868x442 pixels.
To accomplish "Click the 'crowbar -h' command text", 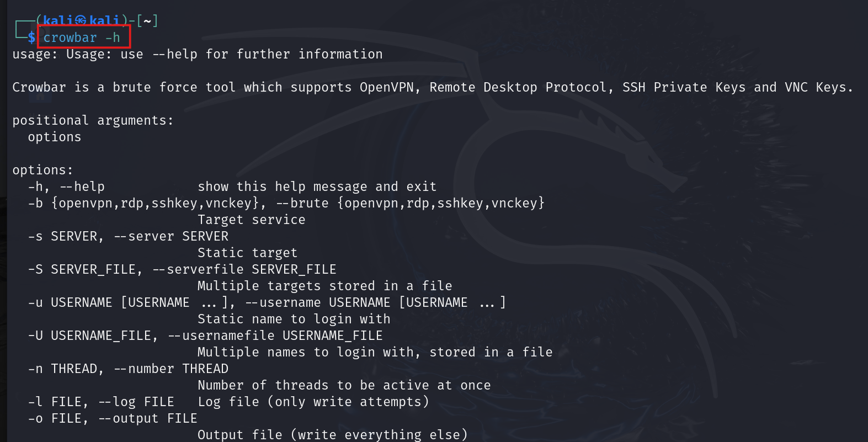I will 82,38.
